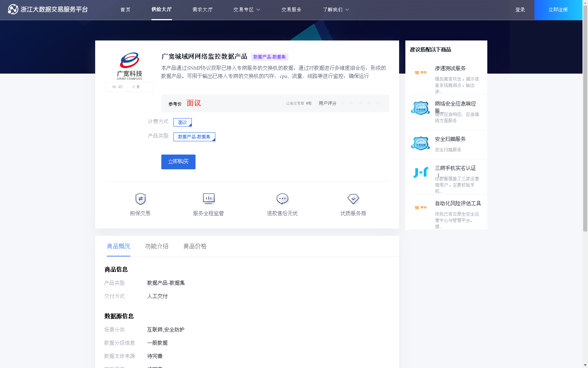Switch to the 功能介绍 tab
588x368 pixels.
(x=157, y=246)
